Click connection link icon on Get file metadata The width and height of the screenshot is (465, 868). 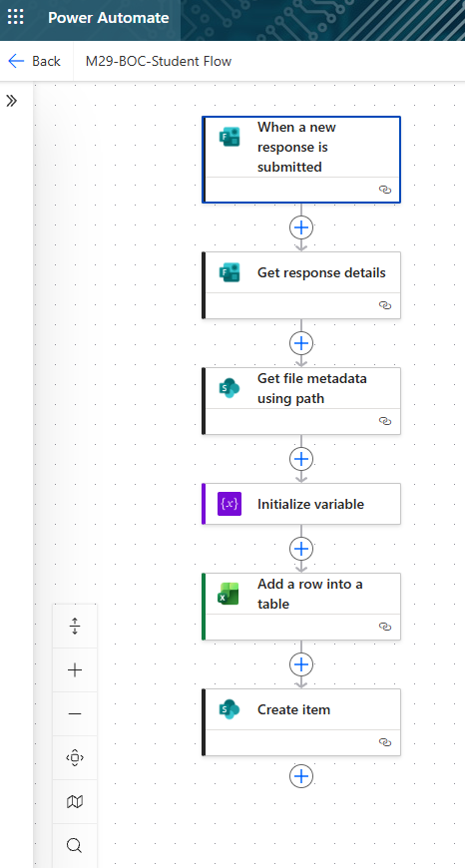[385, 421]
